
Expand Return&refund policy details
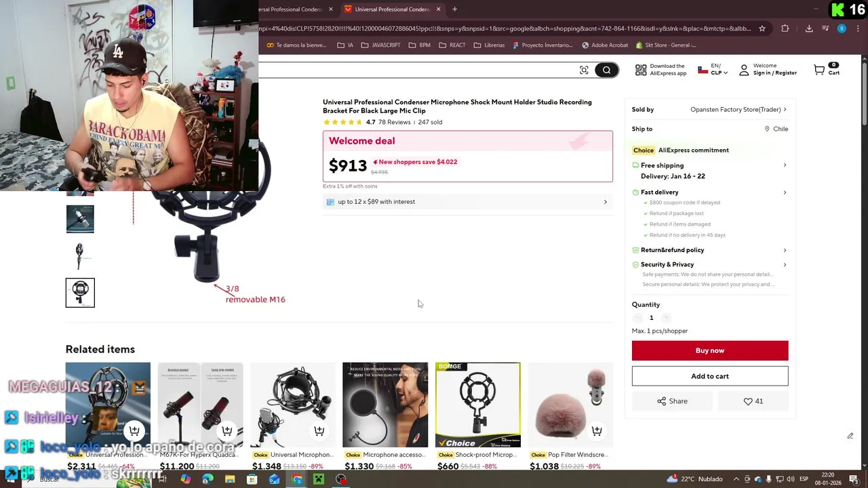pyautogui.click(x=710, y=250)
